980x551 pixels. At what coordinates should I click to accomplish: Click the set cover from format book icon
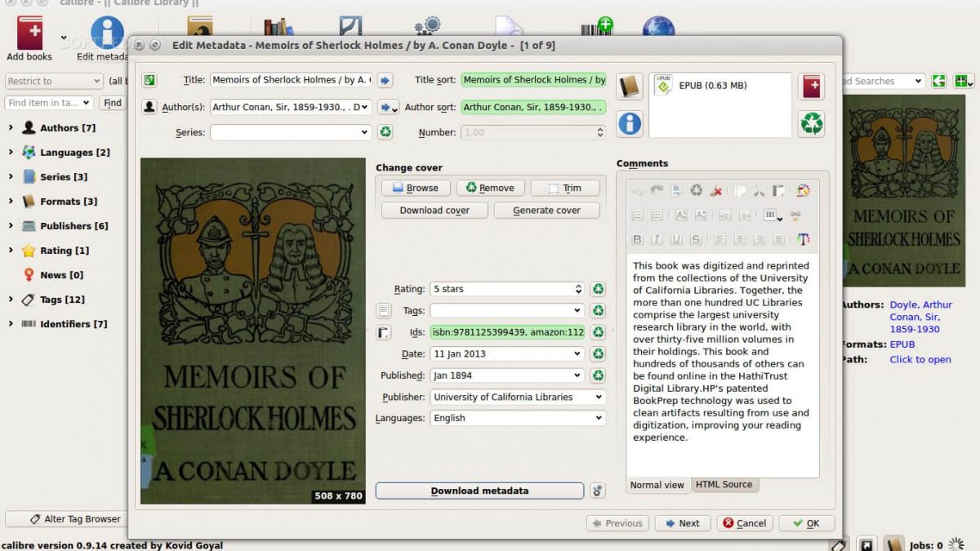coord(630,87)
